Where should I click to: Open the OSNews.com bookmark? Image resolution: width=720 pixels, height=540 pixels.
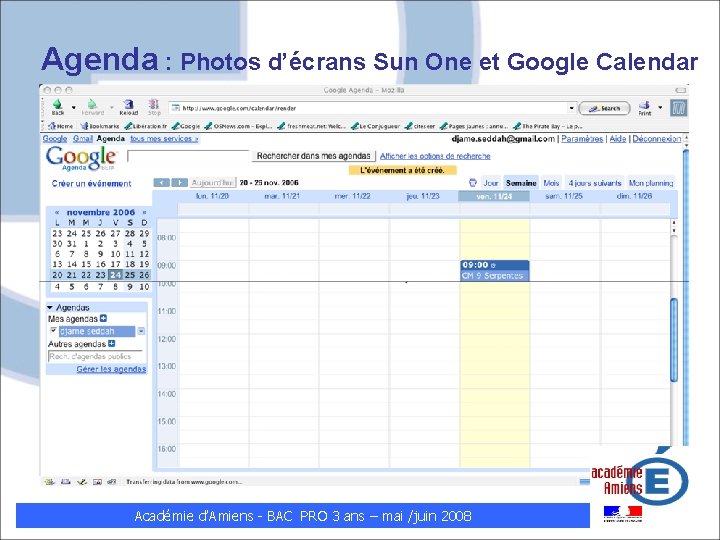[238, 126]
